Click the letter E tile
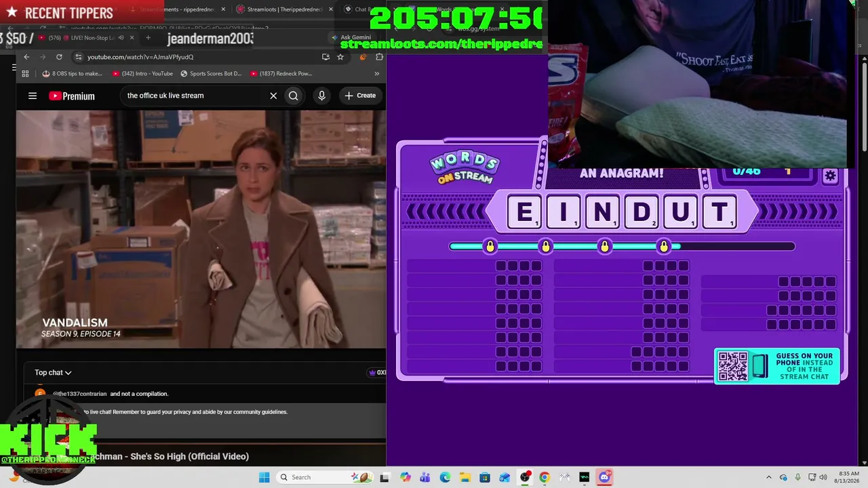The image size is (868, 488). pos(524,212)
